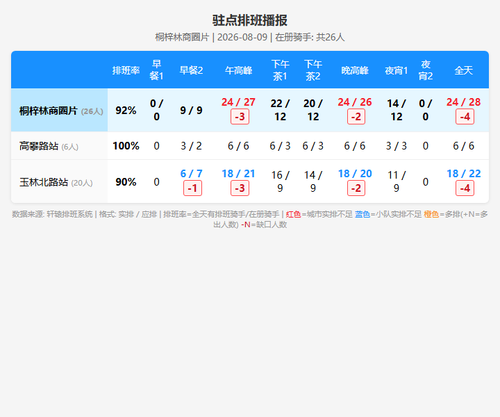Click the -2 badge in 桐梓林商圈片 row
This screenshot has width=500, height=417.
(x=356, y=117)
